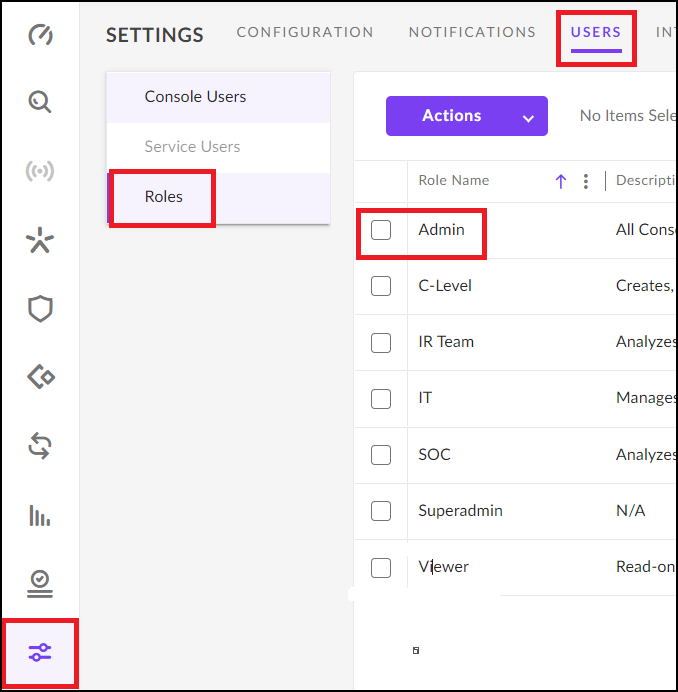Open the Role Name column options menu
This screenshot has width=678, height=692.
[x=586, y=181]
